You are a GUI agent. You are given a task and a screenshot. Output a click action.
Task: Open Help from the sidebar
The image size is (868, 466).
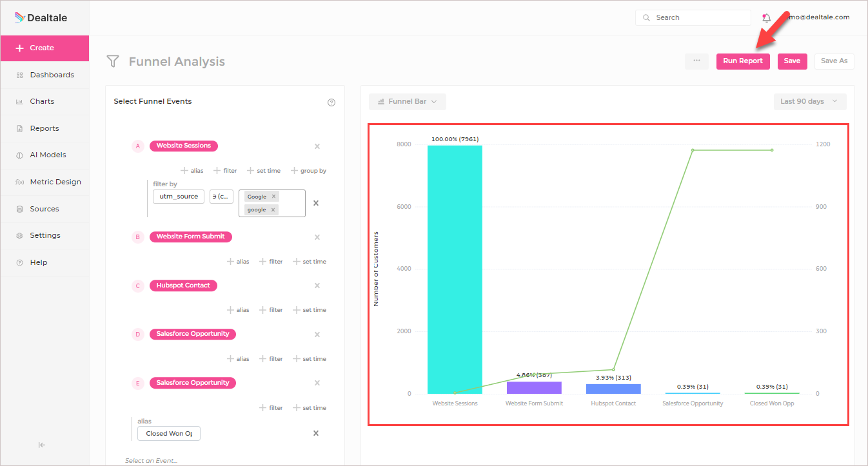point(44,262)
